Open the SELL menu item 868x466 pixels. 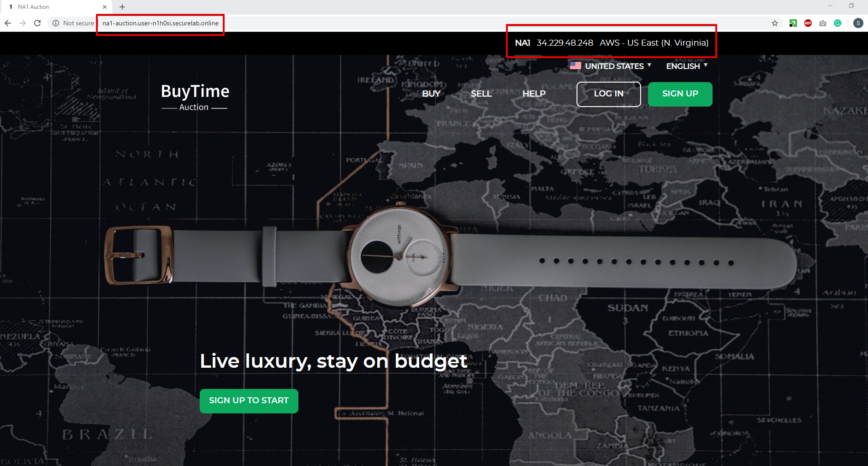pos(481,94)
